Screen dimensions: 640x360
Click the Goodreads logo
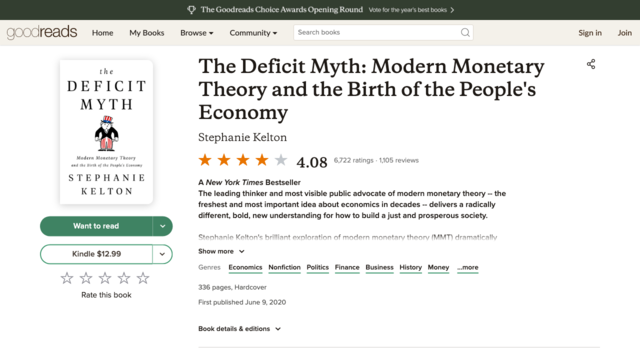point(42,32)
